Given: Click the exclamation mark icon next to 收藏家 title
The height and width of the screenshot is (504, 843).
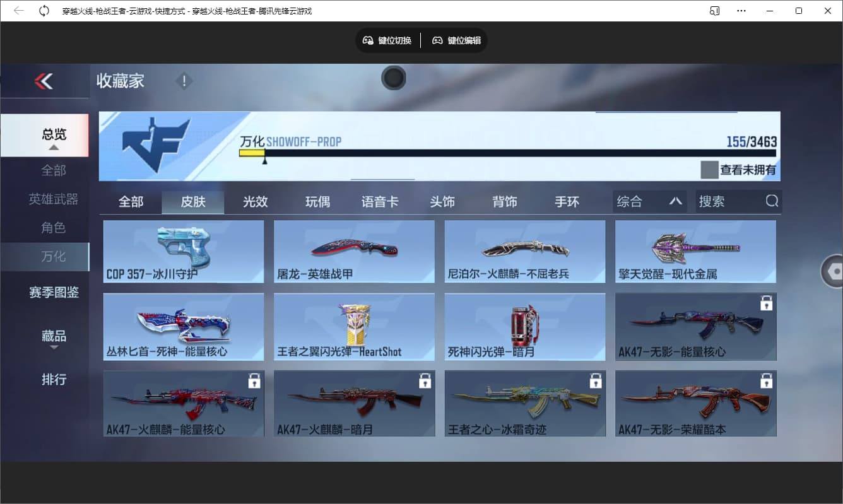Looking at the screenshot, I should (x=184, y=81).
